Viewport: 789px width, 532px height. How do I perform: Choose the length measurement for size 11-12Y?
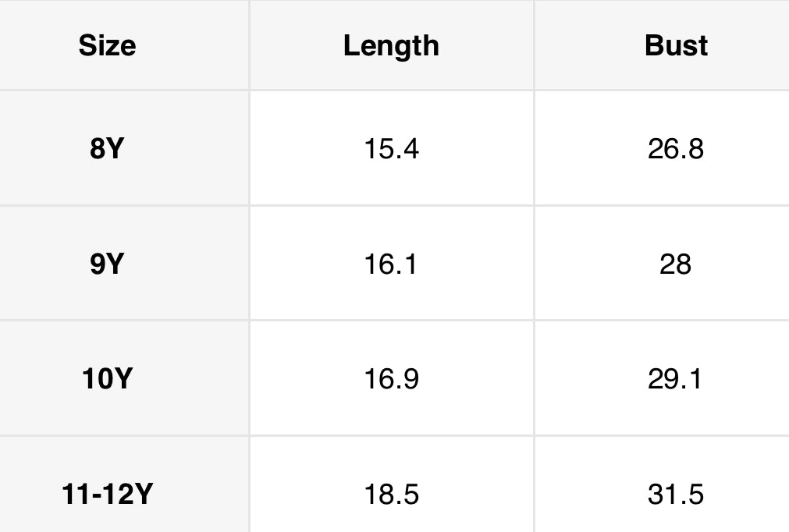pyautogui.click(x=391, y=495)
